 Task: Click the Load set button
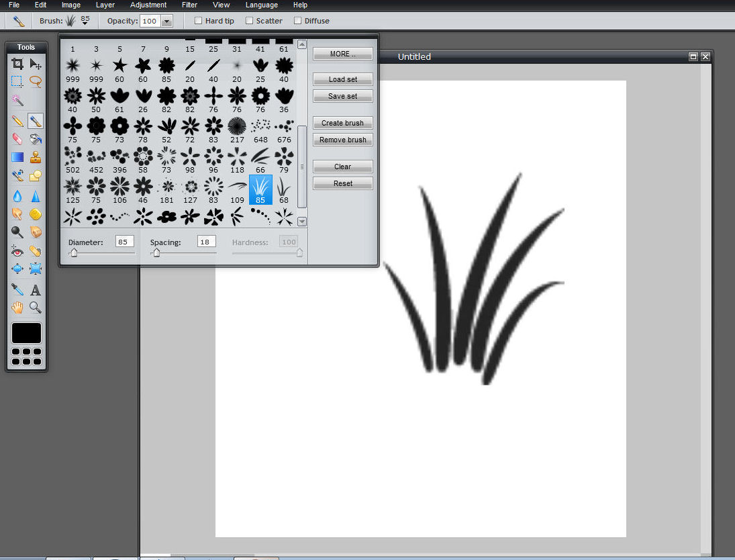pos(342,79)
